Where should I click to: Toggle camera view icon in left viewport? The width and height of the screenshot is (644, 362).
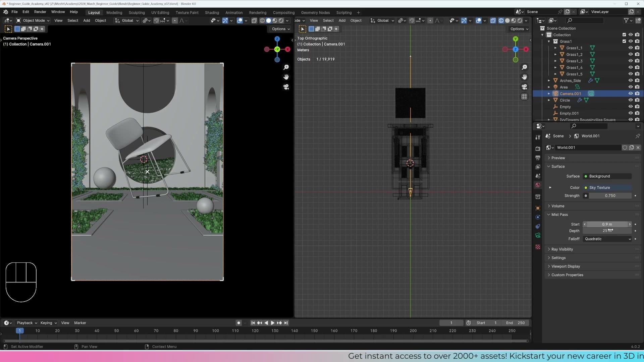tap(286, 87)
